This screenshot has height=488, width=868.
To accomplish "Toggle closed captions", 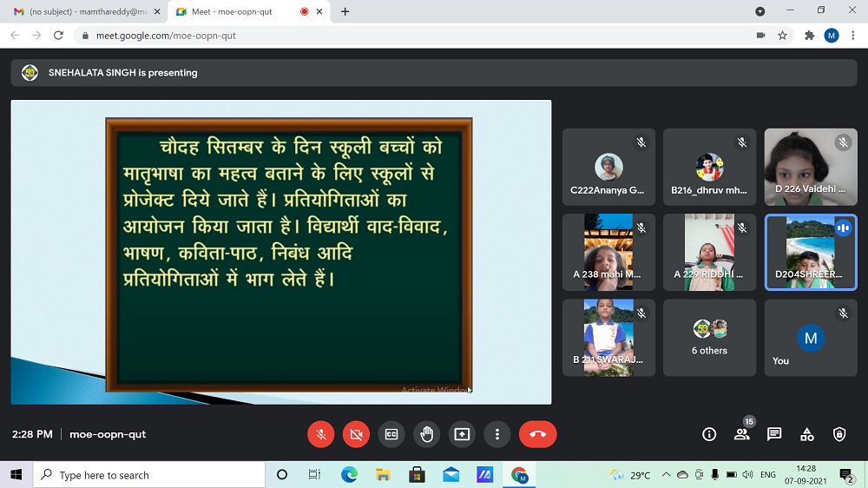I will (x=391, y=434).
